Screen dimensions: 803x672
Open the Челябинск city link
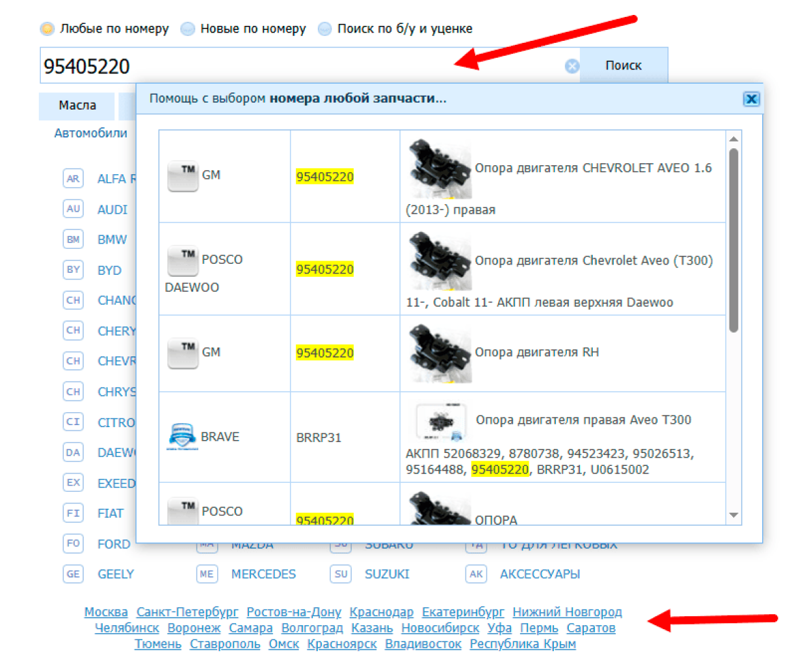pyautogui.click(x=127, y=628)
